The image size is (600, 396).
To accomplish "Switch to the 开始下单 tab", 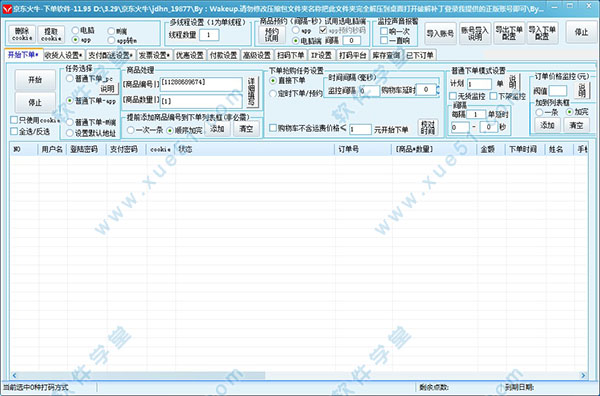I will pyautogui.click(x=23, y=55).
